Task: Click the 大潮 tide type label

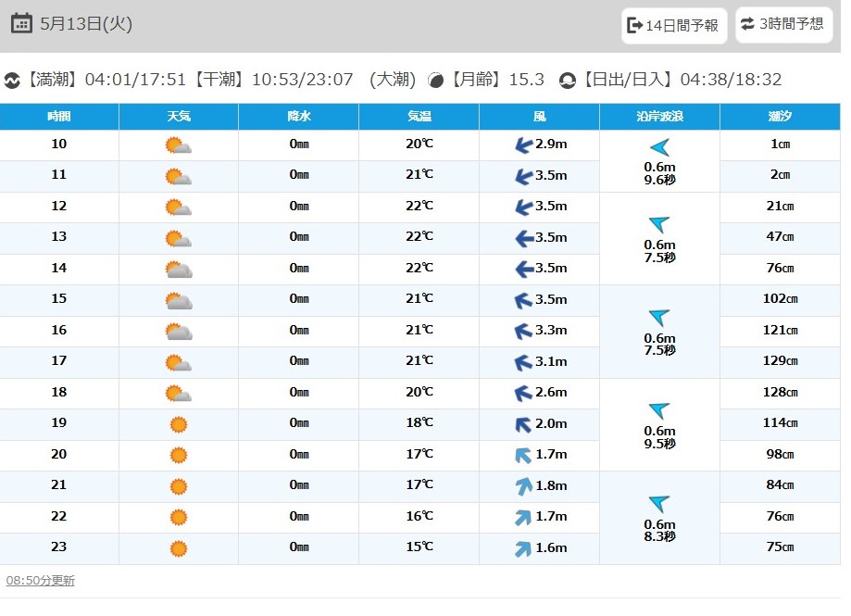Action: pyautogui.click(x=393, y=80)
